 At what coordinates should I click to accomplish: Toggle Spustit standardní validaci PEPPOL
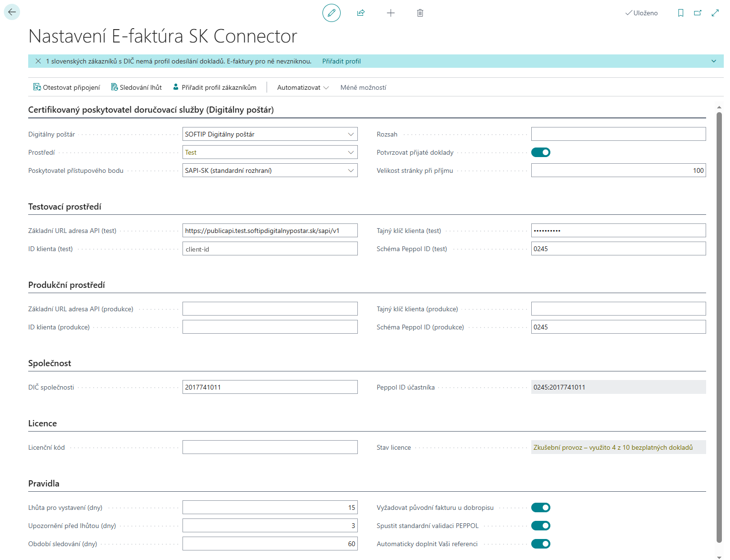[x=541, y=526]
